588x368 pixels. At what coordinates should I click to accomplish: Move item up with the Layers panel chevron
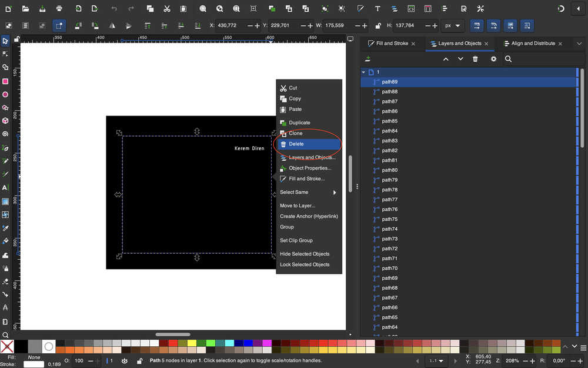[x=446, y=59]
